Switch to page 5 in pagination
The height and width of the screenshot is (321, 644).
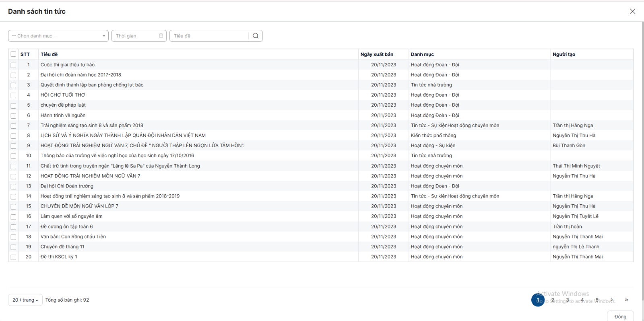pyautogui.click(x=597, y=300)
